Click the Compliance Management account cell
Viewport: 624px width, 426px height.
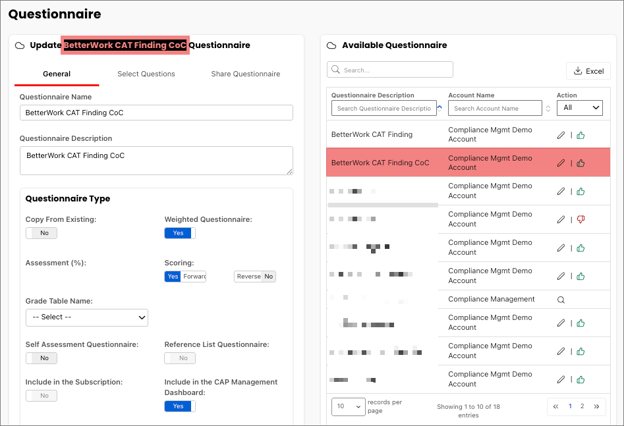coord(491,299)
